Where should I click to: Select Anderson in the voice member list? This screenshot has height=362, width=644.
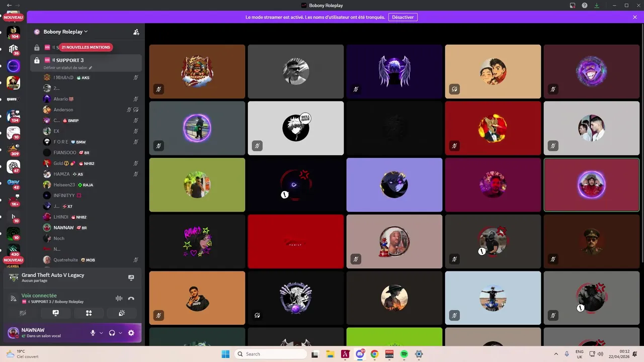[x=91, y=110]
